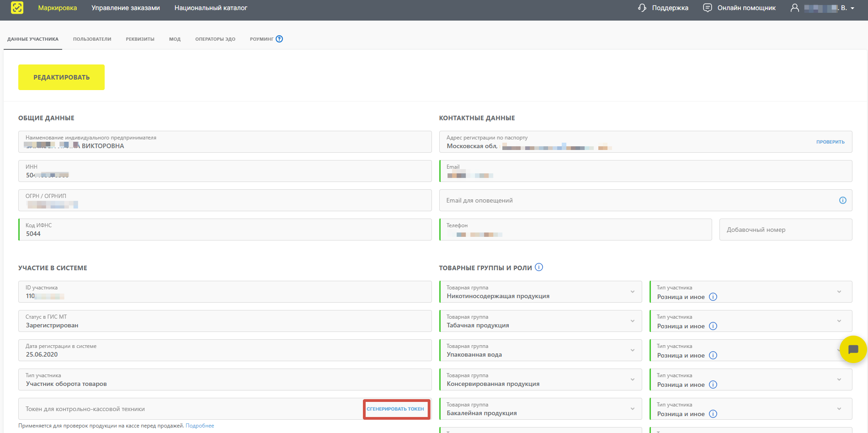Open the account dropdown arrow in header
This screenshot has height=433, width=868.
pyautogui.click(x=852, y=8)
